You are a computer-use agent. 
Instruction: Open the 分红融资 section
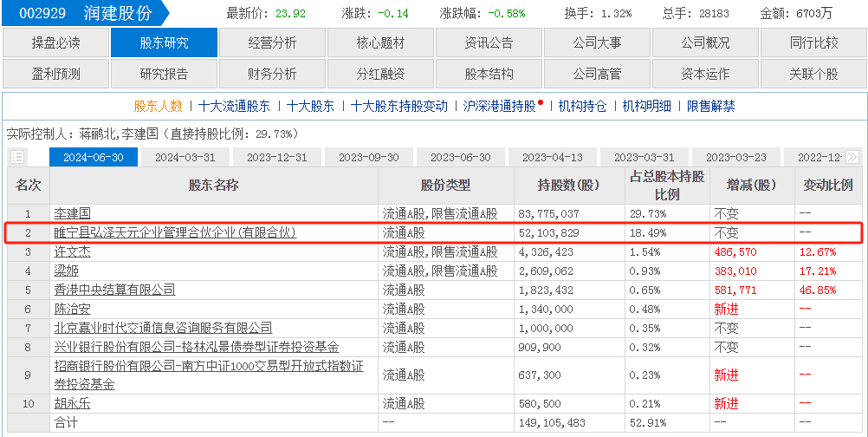[x=380, y=74]
